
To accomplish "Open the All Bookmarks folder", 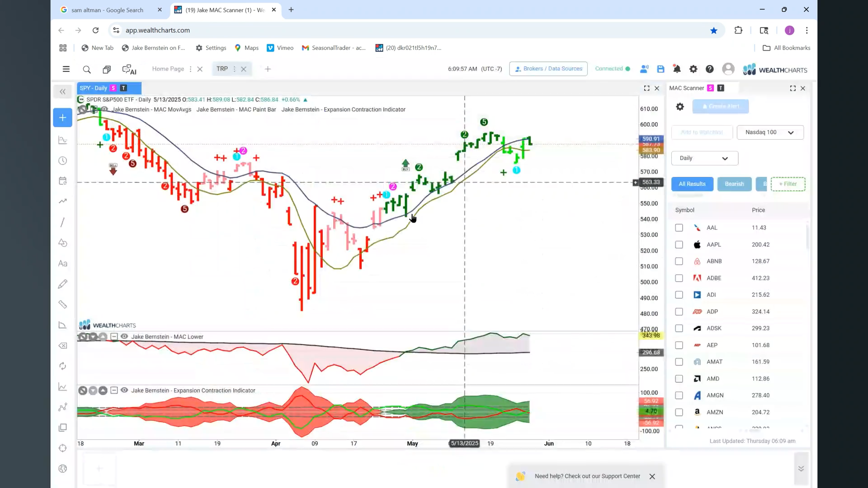I will [x=787, y=48].
